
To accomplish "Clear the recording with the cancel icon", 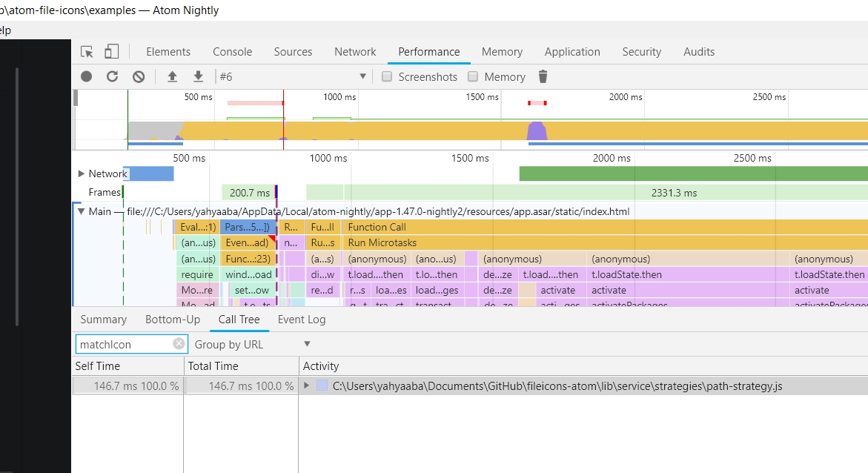I will [139, 76].
